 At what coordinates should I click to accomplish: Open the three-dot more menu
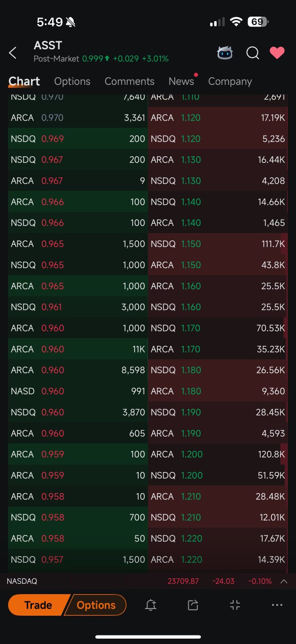(x=277, y=605)
